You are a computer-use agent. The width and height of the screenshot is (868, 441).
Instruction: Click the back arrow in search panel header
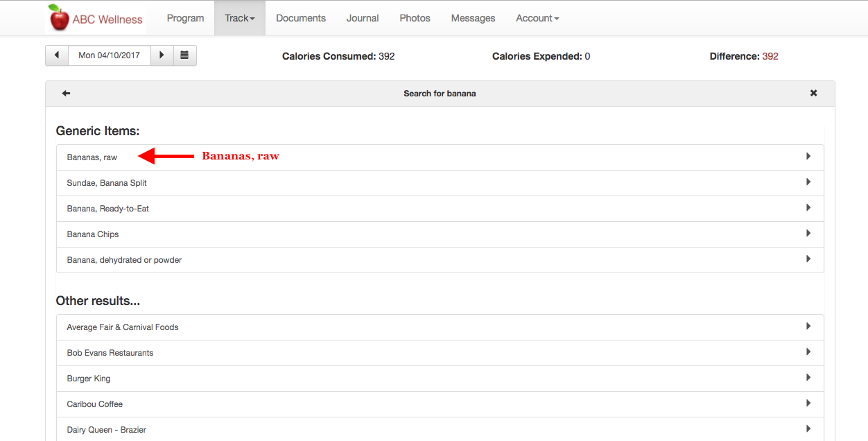click(66, 94)
